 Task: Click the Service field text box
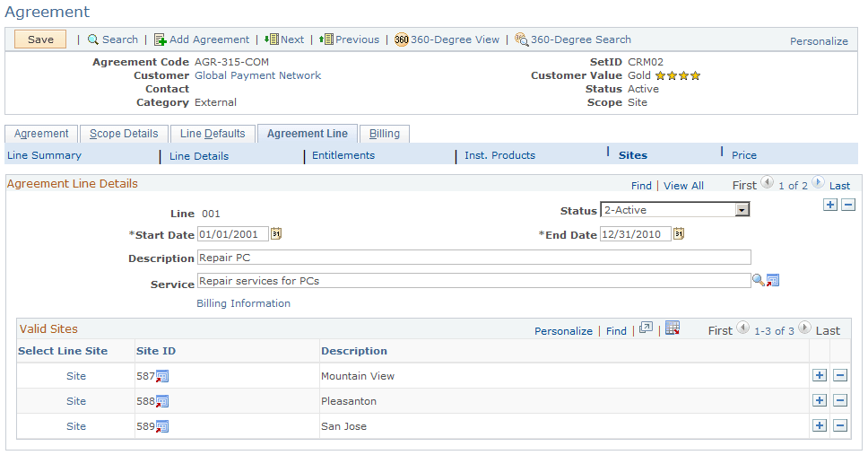tap(473, 281)
